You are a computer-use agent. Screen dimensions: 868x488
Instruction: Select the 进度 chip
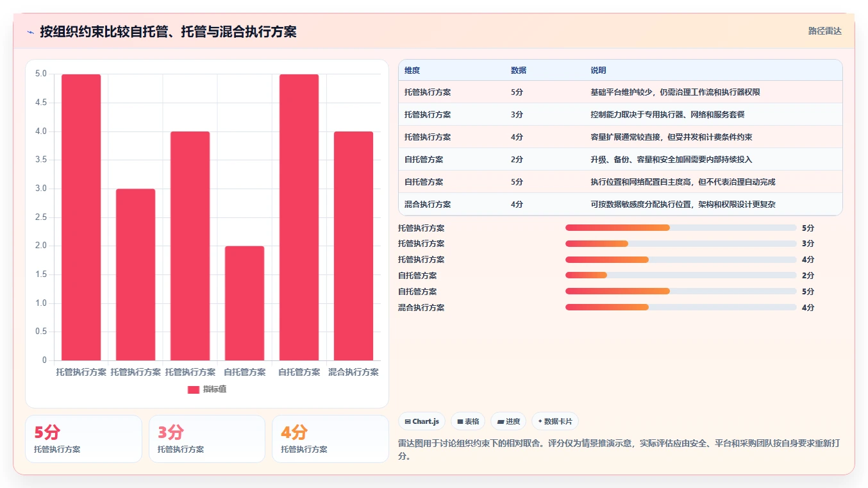pos(508,421)
